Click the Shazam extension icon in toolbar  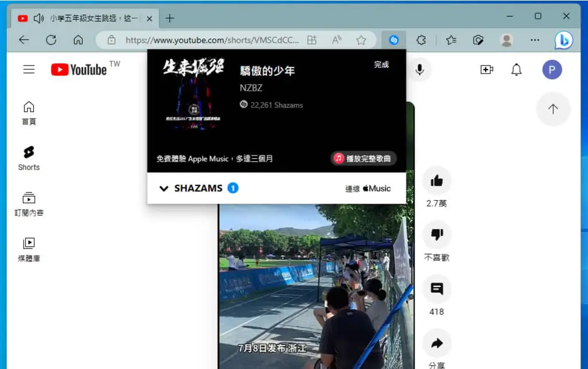click(x=393, y=40)
